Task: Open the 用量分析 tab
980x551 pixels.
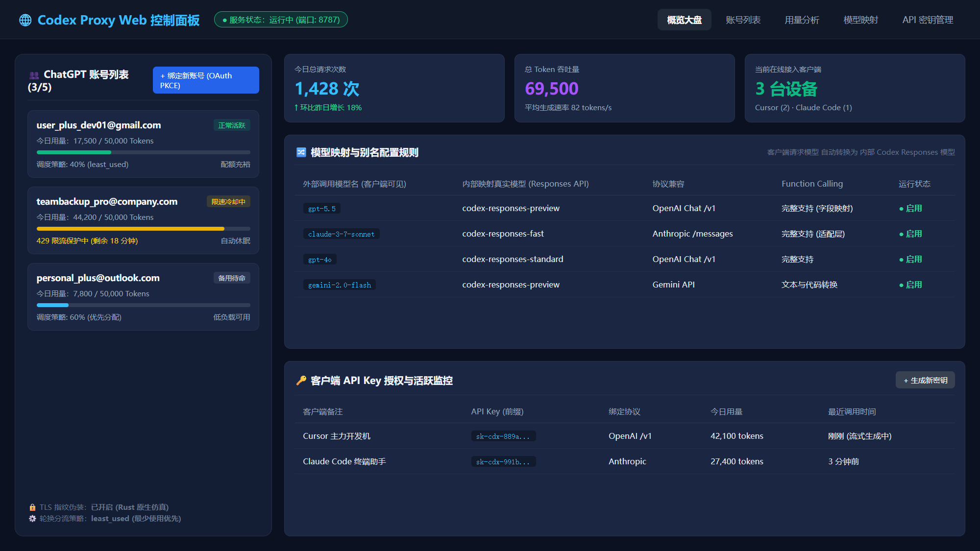Action: click(802, 20)
